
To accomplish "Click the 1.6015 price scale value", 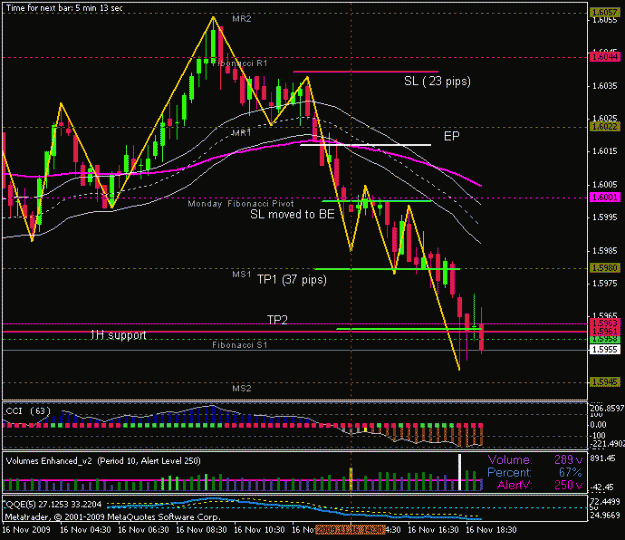I will pyautogui.click(x=605, y=151).
